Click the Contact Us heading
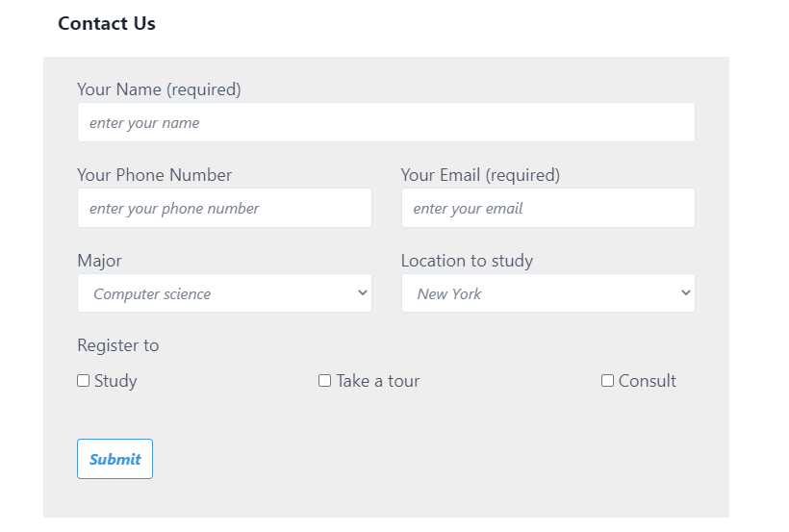 (x=107, y=23)
